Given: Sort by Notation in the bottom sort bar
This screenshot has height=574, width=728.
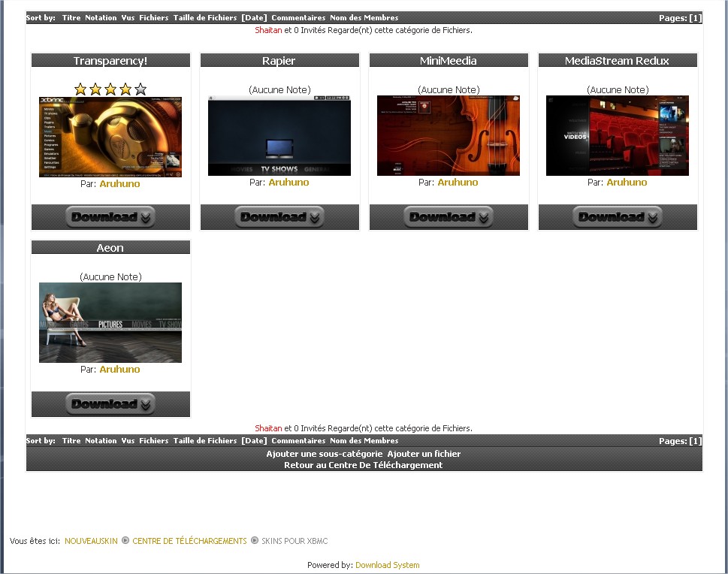Looking at the screenshot, I should (101, 441).
